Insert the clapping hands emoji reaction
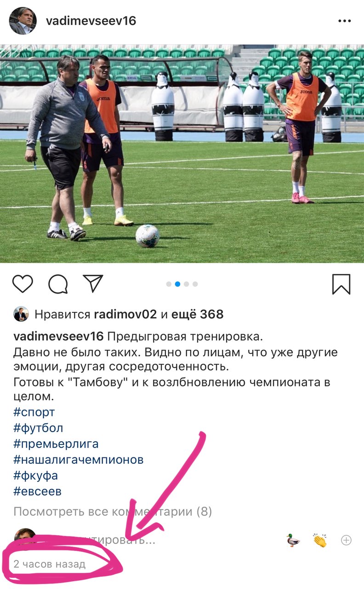The width and height of the screenshot is (364, 589). click(320, 540)
